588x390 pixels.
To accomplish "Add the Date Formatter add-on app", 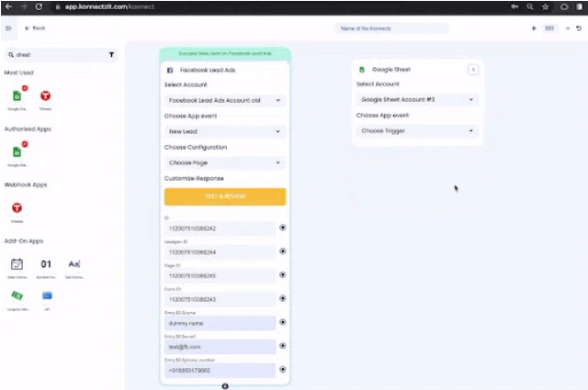I will pyautogui.click(x=17, y=264).
